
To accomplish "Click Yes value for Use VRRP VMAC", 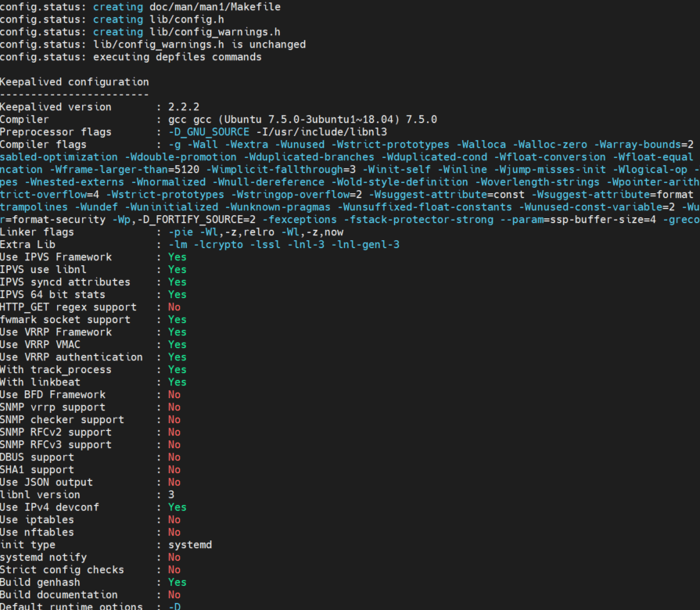I will point(178,344).
